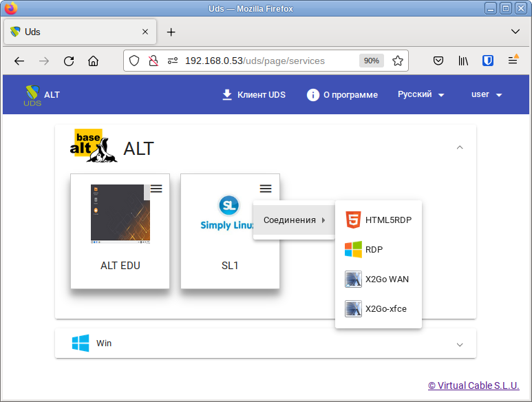Click the Firefox back arrow
The width and height of the screenshot is (532, 402).
(x=19, y=61)
